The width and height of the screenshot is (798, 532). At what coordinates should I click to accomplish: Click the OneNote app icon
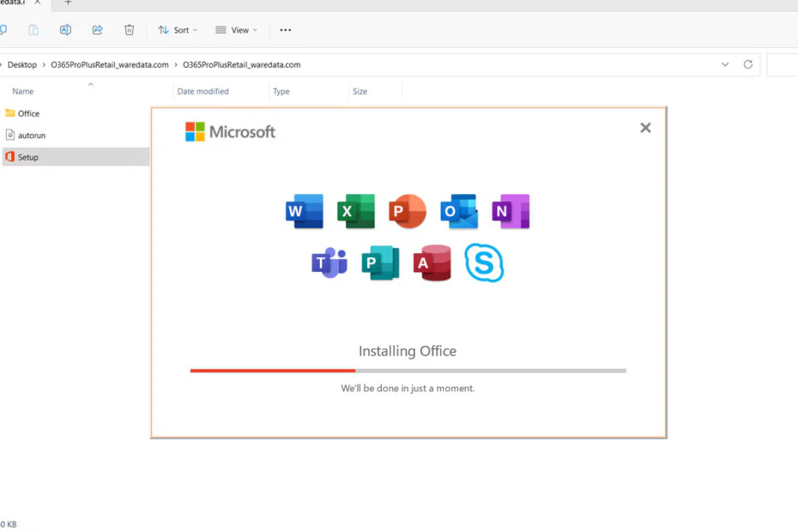tap(511, 211)
